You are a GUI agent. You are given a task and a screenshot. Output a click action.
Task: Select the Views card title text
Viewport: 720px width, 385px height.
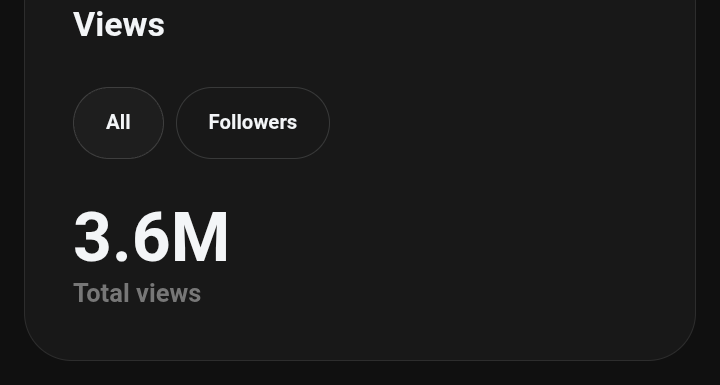(119, 25)
